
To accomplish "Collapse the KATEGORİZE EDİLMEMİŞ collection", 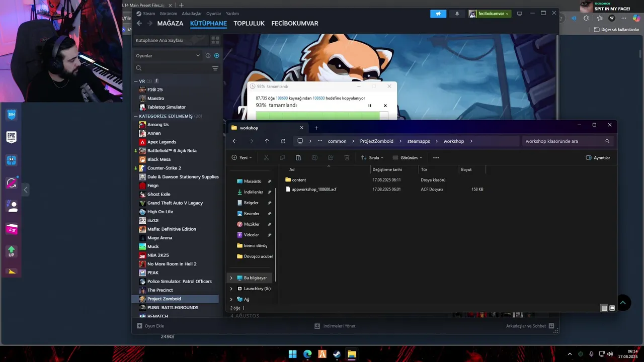I will [x=136, y=116].
